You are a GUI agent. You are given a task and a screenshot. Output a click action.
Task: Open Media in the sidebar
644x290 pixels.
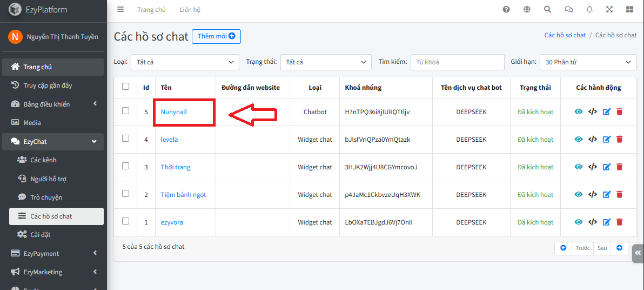coord(53,123)
